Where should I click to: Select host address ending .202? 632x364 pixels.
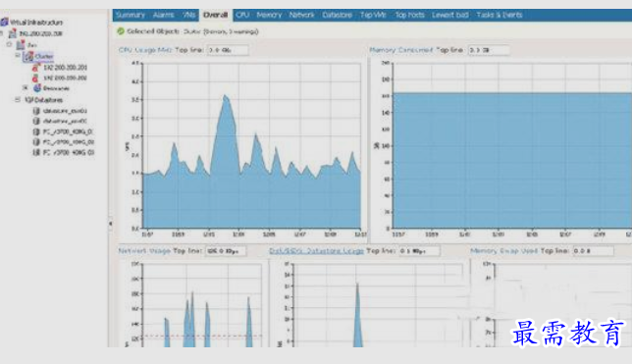pos(66,78)
